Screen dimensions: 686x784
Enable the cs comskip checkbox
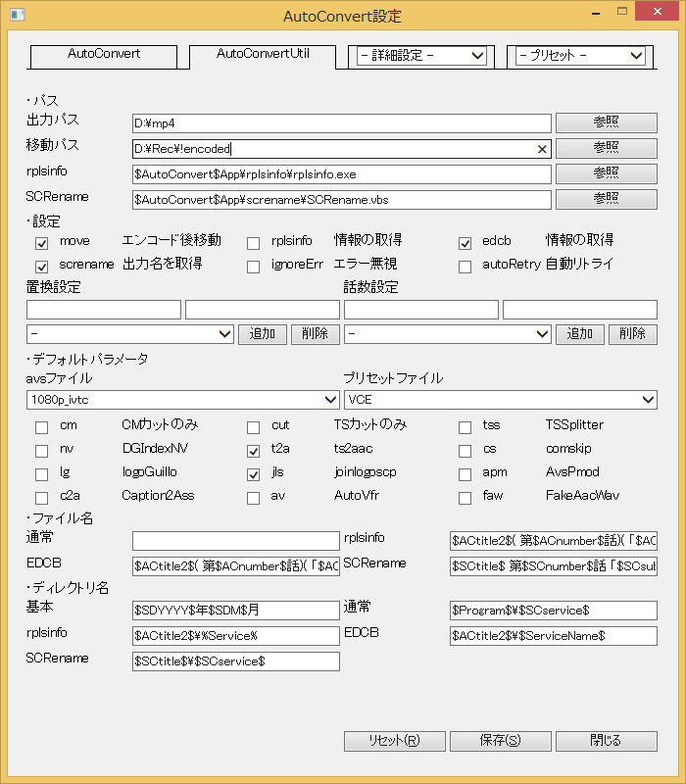pyautogui.click(x=465, y=452)
